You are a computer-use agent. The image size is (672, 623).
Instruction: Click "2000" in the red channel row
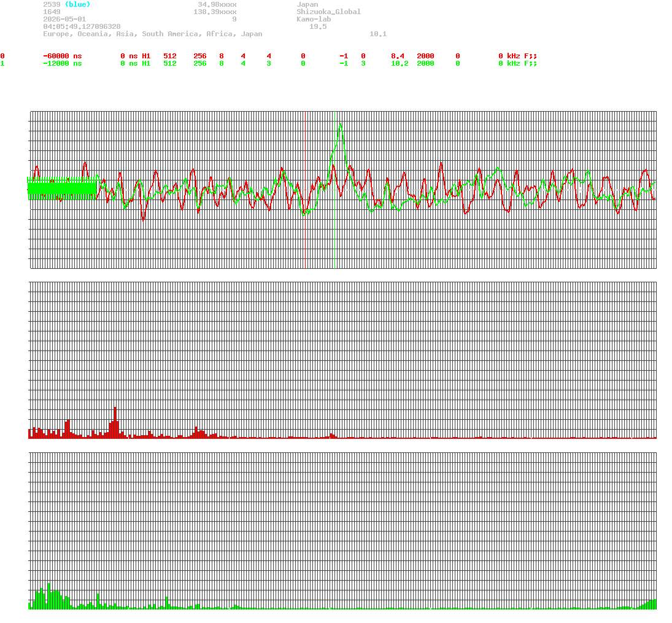[425, 56]
